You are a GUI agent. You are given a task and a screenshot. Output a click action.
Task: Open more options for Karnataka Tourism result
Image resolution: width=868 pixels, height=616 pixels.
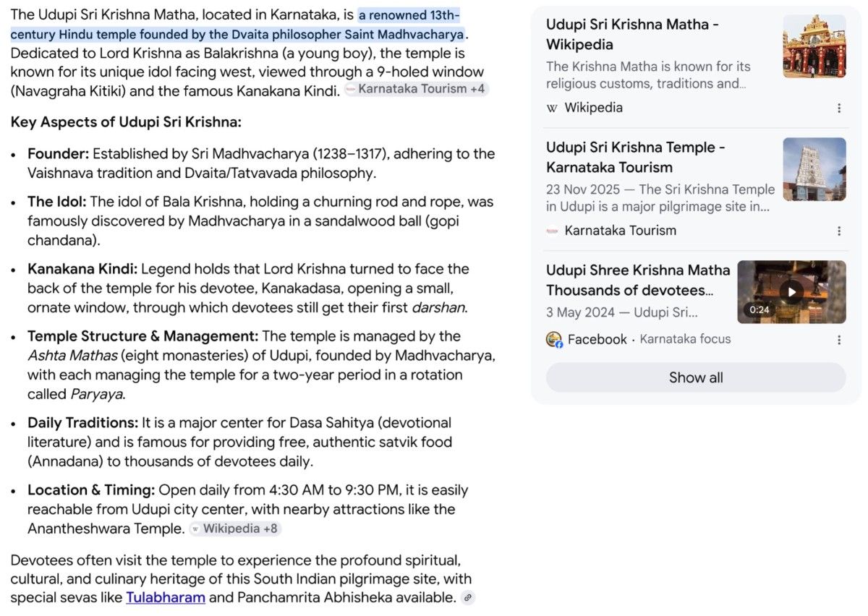(839, 231)
